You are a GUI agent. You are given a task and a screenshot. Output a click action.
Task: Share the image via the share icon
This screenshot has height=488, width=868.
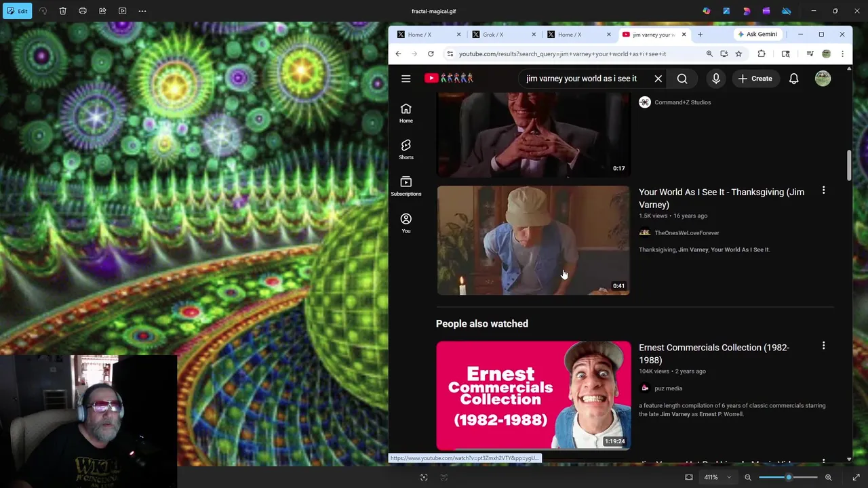[102, 11]
